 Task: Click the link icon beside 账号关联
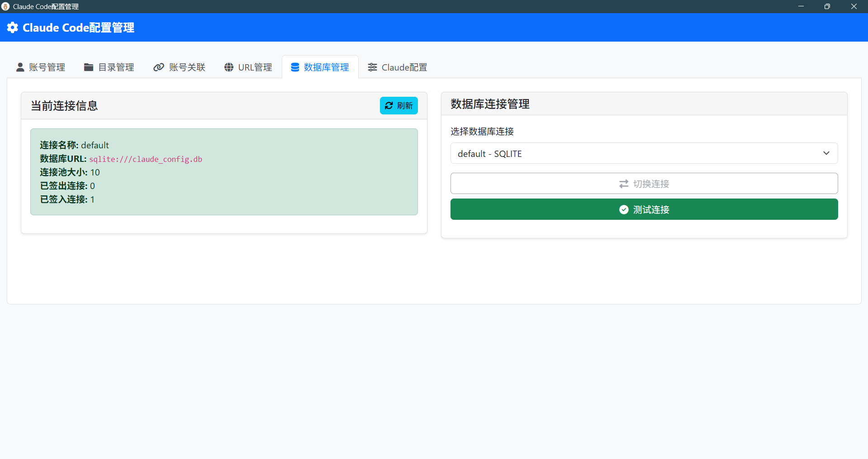click(x=159, y=67)
